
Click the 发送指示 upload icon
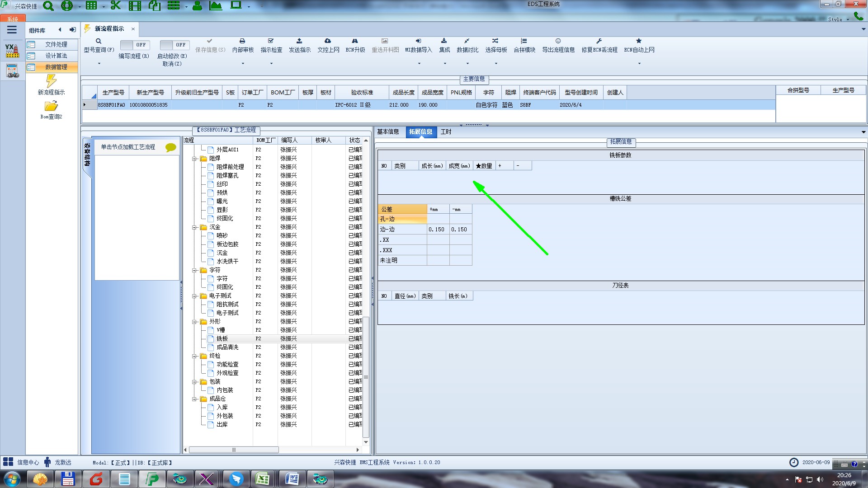point(299,41)
